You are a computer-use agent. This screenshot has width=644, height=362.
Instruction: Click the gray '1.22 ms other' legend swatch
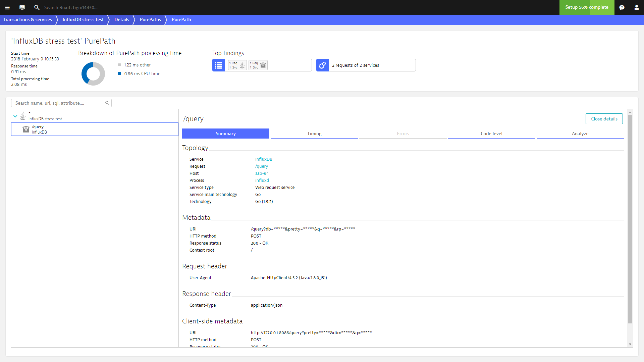click(x=119, y=65)
